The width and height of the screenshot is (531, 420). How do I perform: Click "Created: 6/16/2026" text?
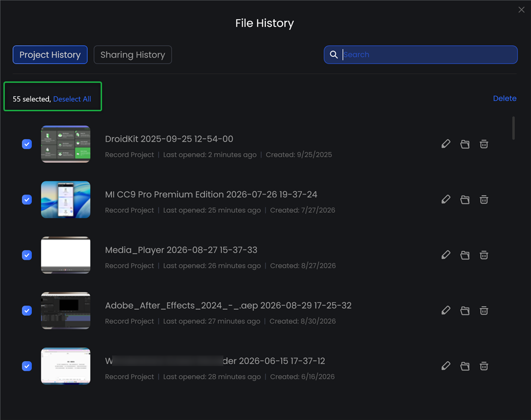tap(302, 377)
